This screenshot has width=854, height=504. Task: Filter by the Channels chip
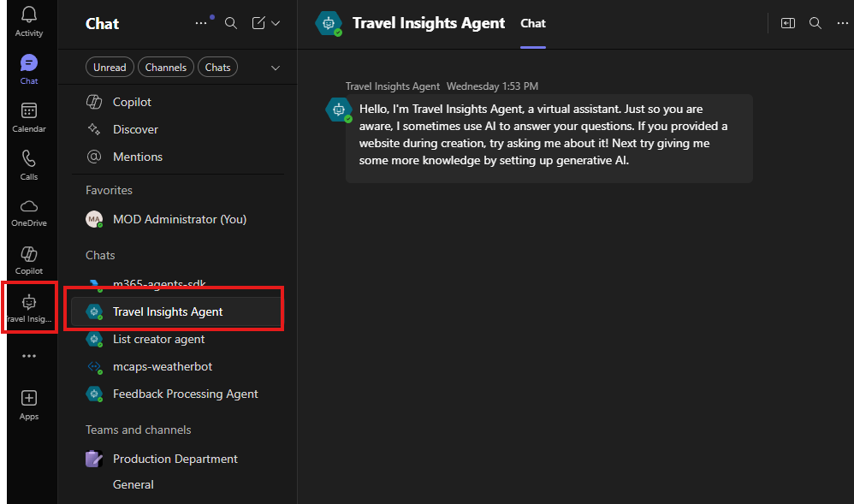point(165,67)
